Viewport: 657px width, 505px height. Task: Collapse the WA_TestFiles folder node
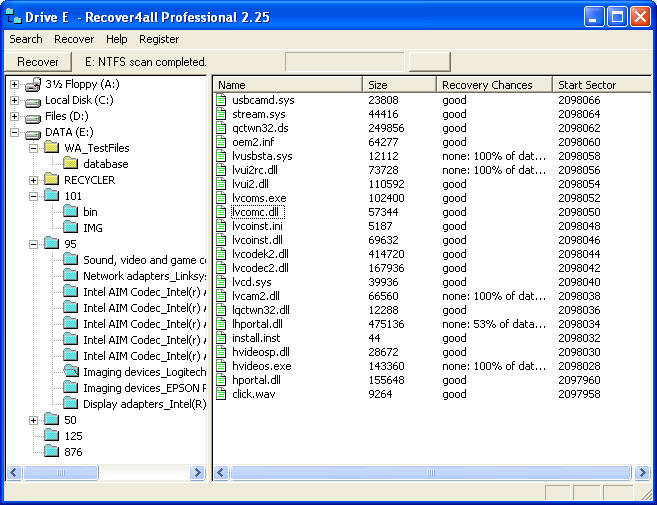coord(34,148)
